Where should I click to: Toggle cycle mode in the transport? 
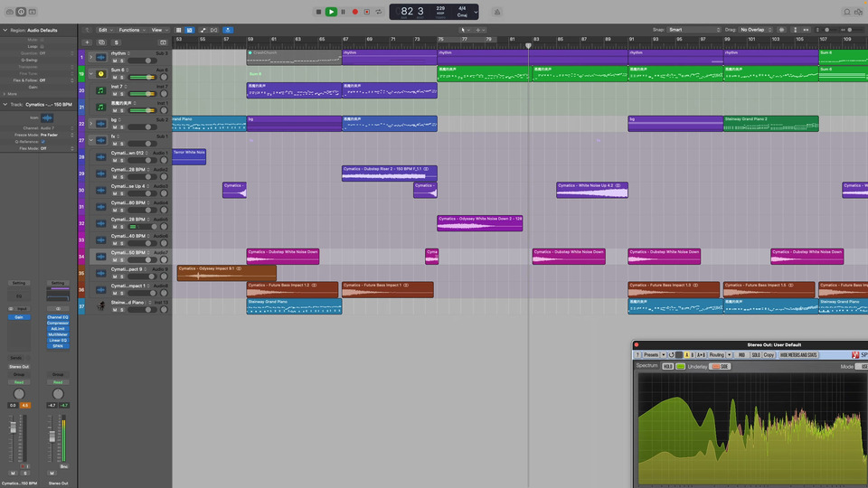(379, 12)
